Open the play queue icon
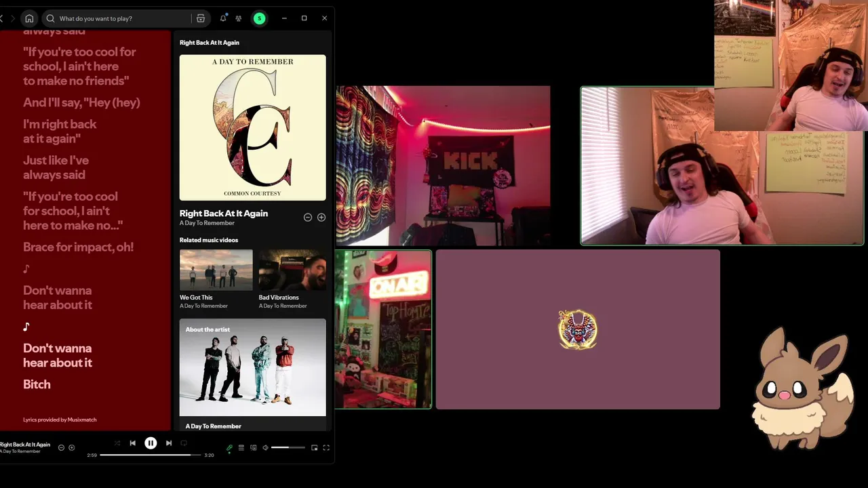868x488 pixels. [x=241, y=447]
